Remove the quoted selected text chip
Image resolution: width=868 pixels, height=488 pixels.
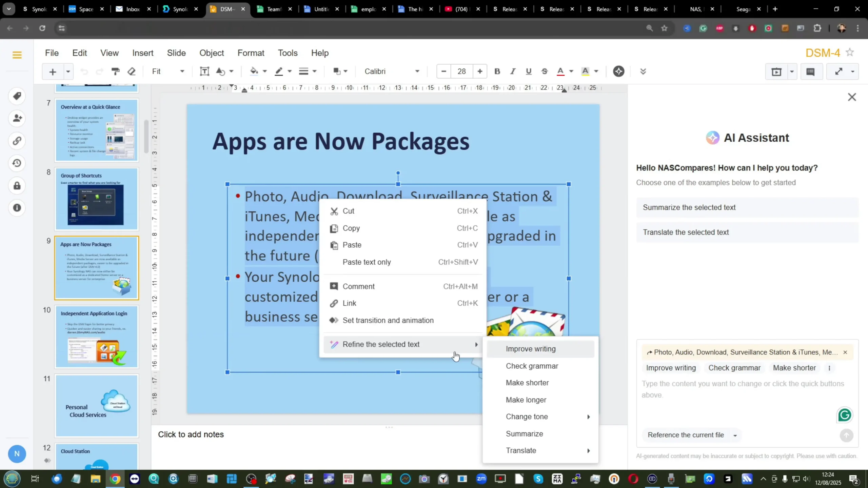pyautogui.click(x=845, y=352)
